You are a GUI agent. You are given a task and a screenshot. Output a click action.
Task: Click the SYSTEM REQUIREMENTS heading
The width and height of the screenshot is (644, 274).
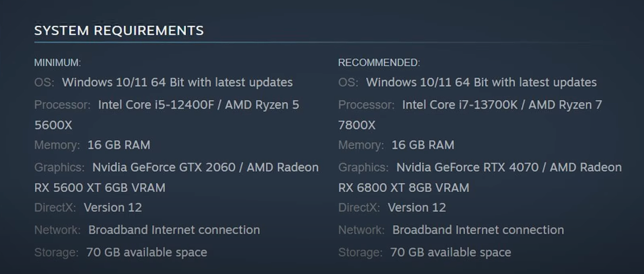(119, 31)
